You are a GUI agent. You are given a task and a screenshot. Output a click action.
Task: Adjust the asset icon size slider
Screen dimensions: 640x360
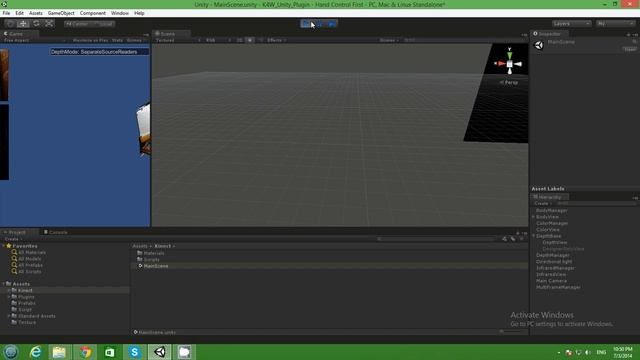tap(511, 332)
